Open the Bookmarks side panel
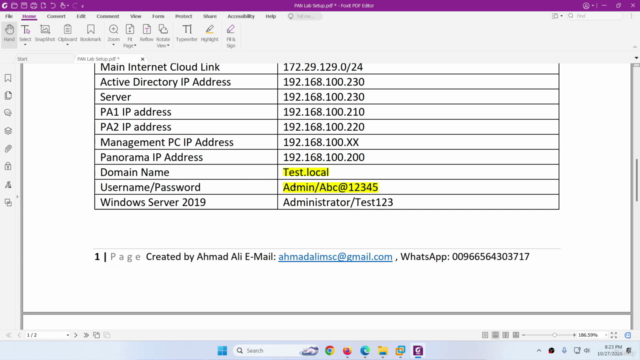 8,78
